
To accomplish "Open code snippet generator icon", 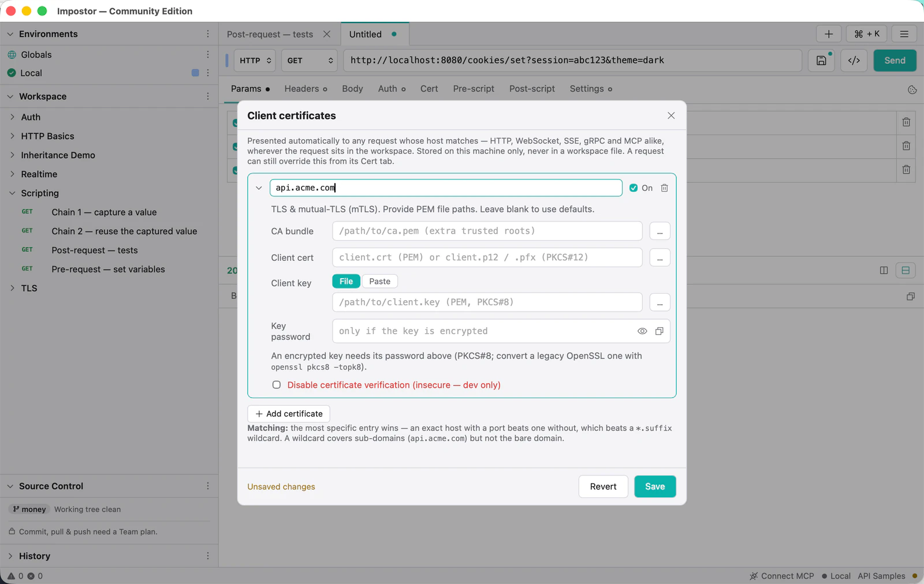I will coord(854,61).
